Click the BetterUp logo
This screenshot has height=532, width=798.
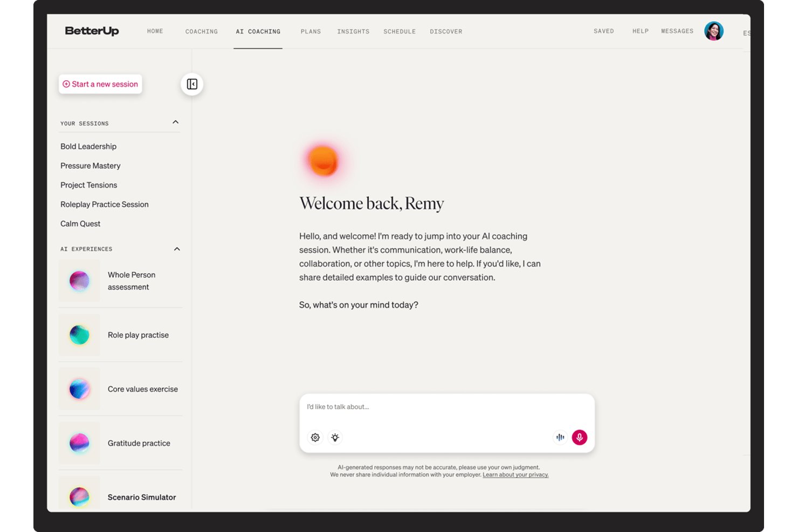pyautogui.click(x=92, y=31)
